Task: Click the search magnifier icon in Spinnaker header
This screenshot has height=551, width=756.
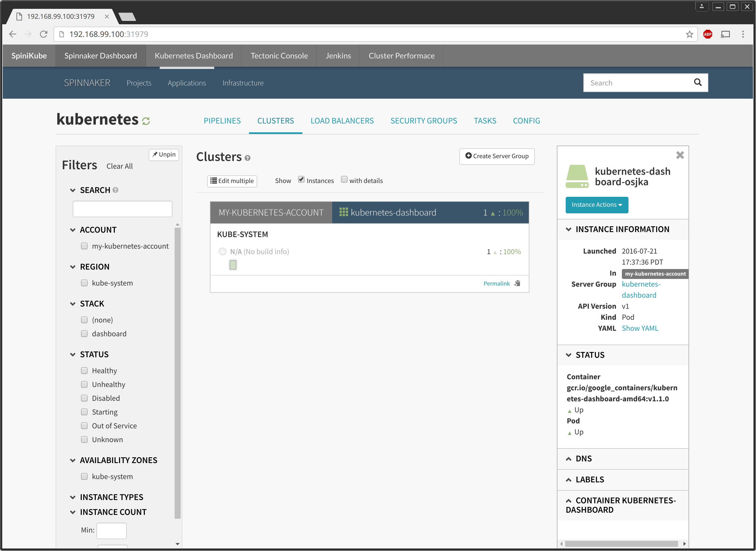Action: pos(697,82)
